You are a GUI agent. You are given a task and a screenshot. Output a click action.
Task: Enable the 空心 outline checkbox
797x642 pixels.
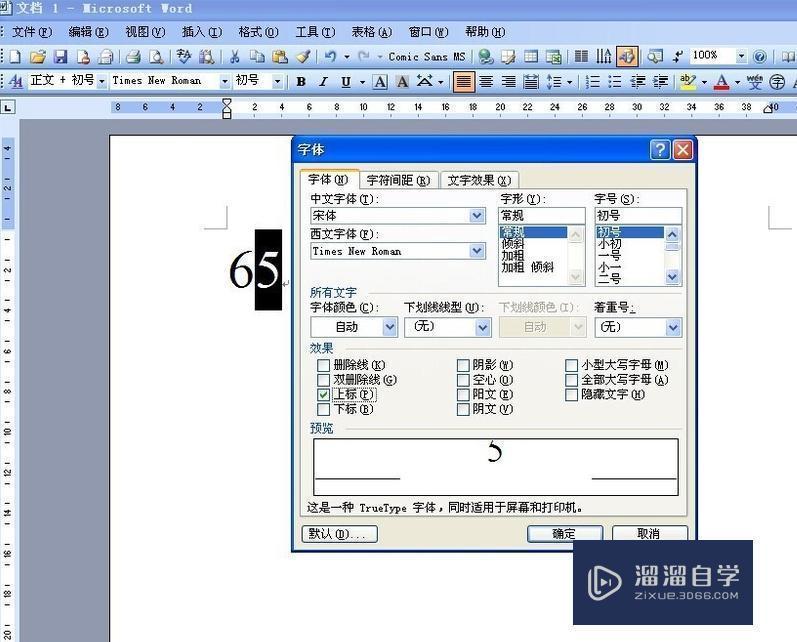(463, 380)
